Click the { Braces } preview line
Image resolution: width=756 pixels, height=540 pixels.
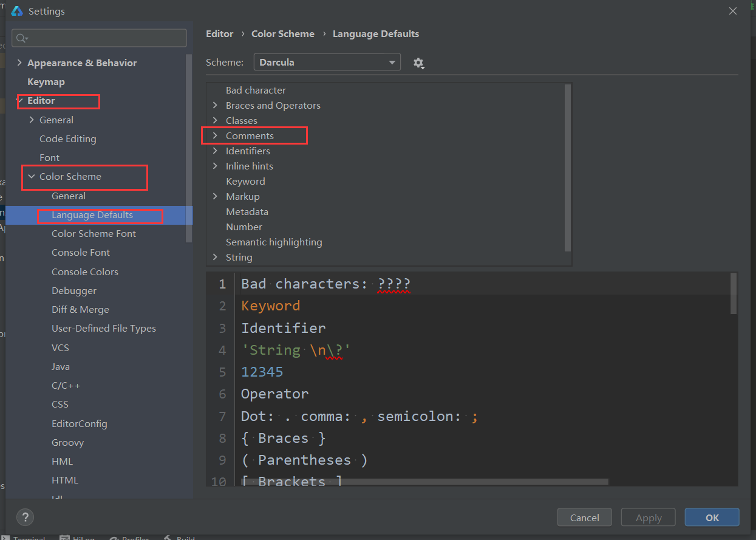[284, 438]
